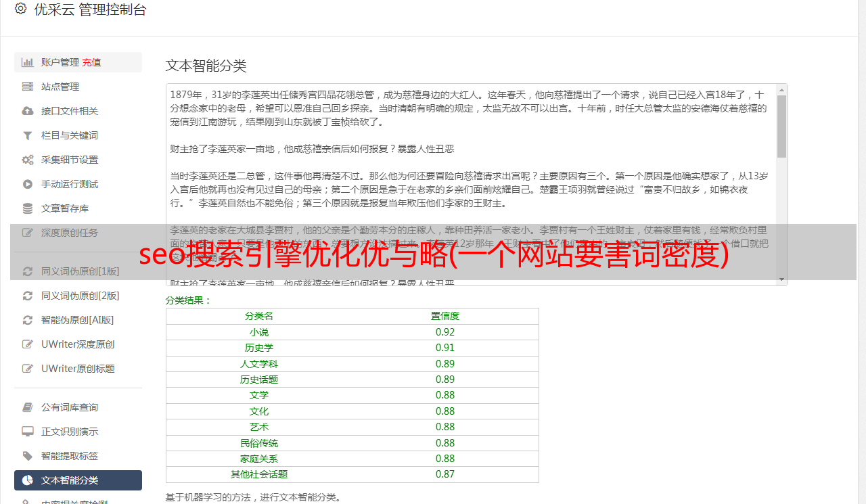This screenshot has width=866, height=504.
Task: Click the 0.92 confidence value
Action: [x=445, y=332]
